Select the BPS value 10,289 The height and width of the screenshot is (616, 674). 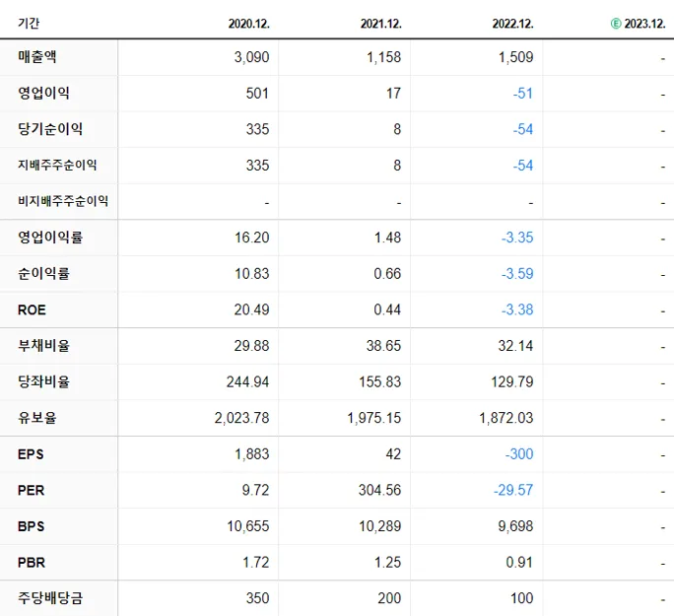(x=380, y=526)
